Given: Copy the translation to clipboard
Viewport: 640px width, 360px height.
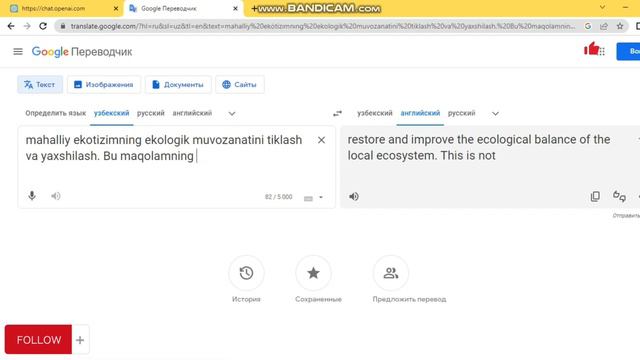Looking at the screenshot, I should tap(595, 196).
